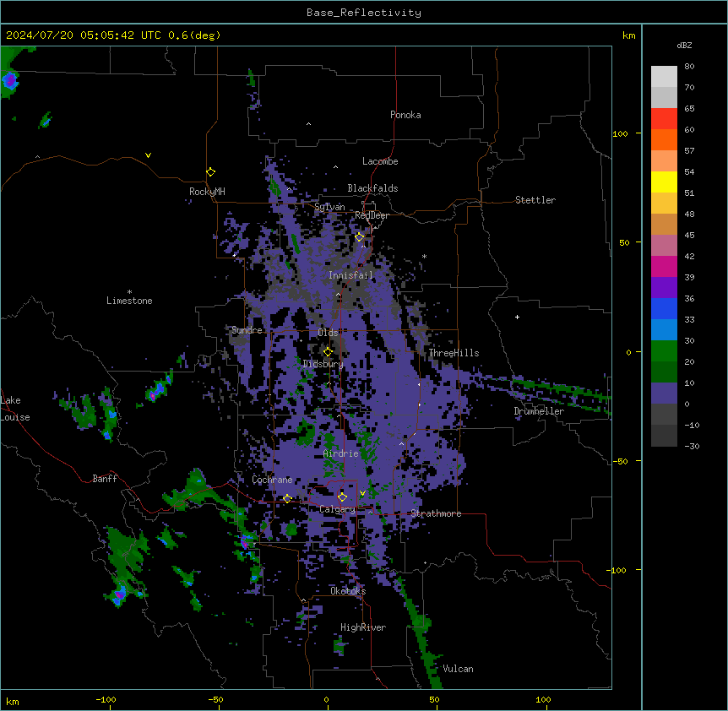
Task: Choose the bright green 20-30 dBZ swatch
Action: pyautogui.click(x=664, y=351)
